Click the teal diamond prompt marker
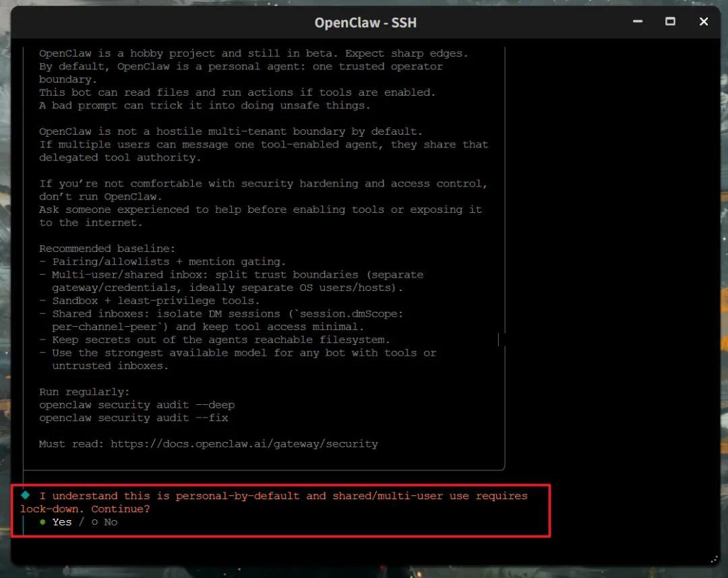728x578 pixels. pos(26,495)
